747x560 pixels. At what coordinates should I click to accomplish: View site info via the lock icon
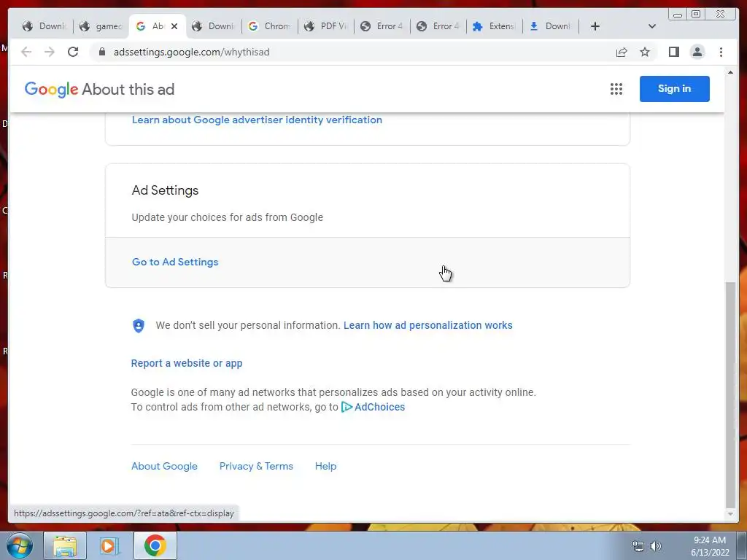coord(102,52)
